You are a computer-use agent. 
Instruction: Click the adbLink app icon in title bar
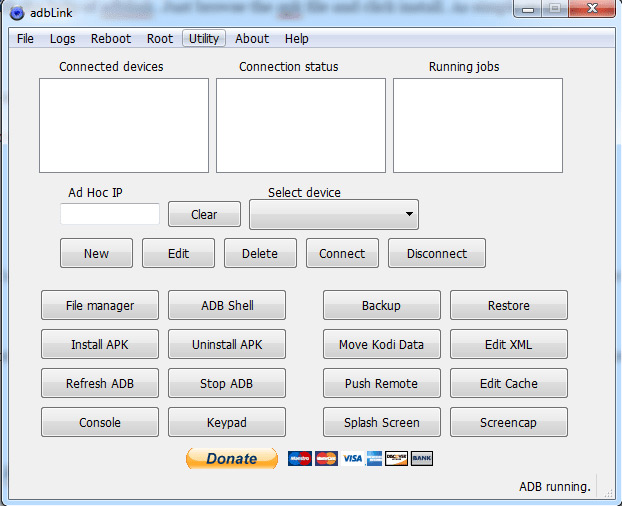17,13
